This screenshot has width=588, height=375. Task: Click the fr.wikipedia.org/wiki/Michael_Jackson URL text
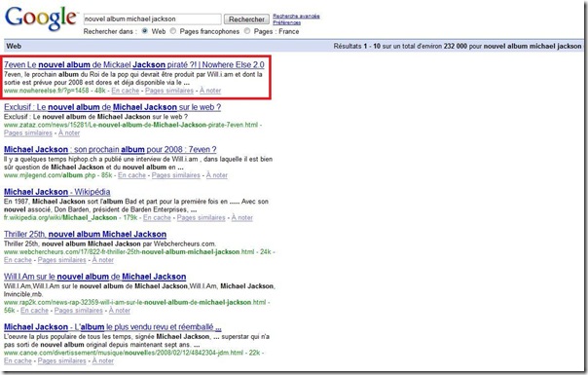click(60, 218)
